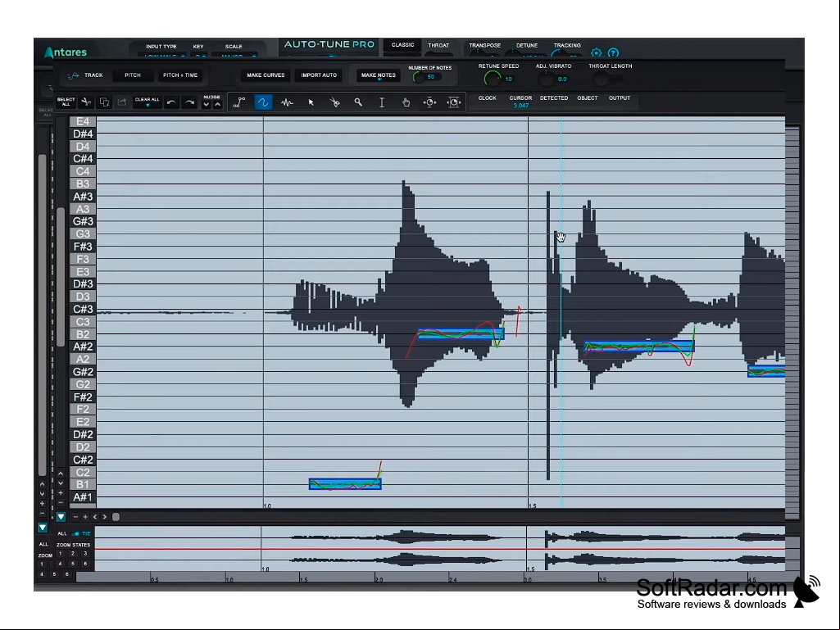Select the Move Region time tool
The height and width of the screenshot is (630, 840).
click(453, 102)
